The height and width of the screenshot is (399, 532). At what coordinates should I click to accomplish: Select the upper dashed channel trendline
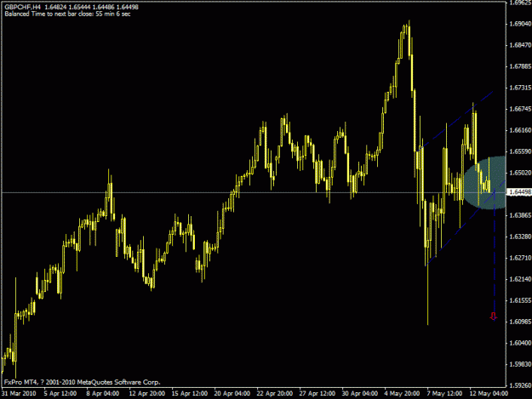455,121
